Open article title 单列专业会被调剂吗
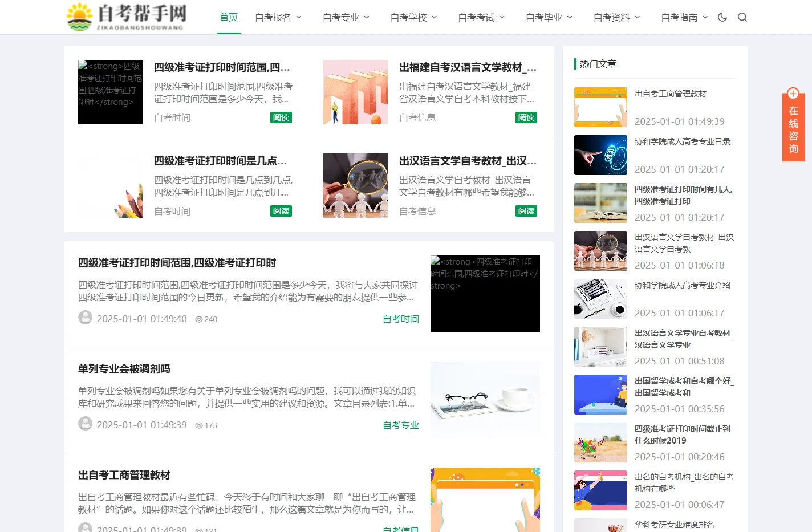 pos(124,369)
